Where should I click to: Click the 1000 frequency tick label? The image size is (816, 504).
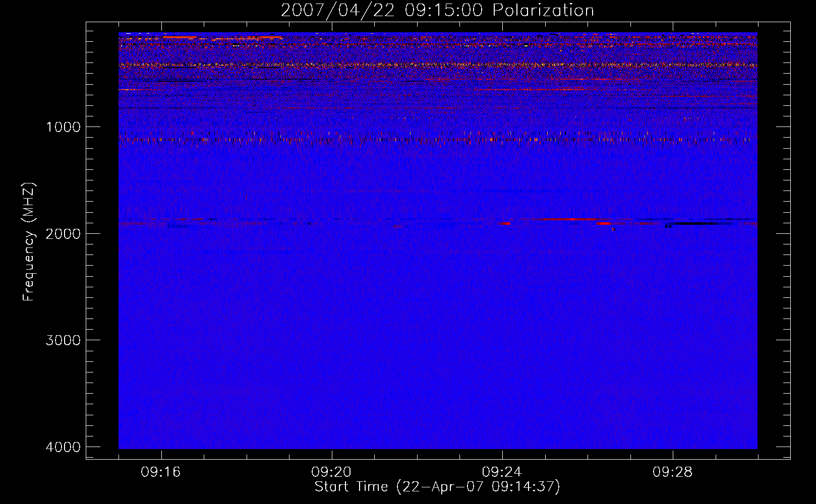[63, 127]
